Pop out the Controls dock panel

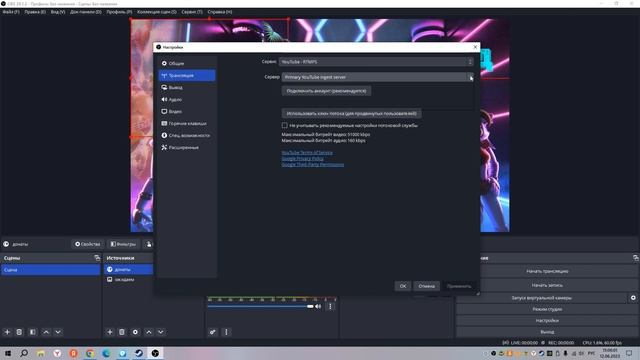636,258
